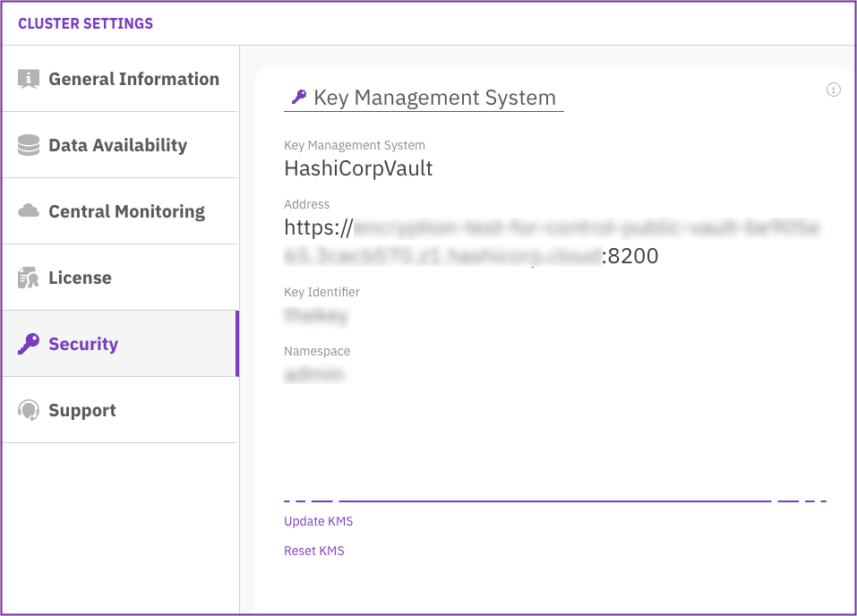Switch to the Data Availability section
The image size is (857, 616).
[119, 144]
